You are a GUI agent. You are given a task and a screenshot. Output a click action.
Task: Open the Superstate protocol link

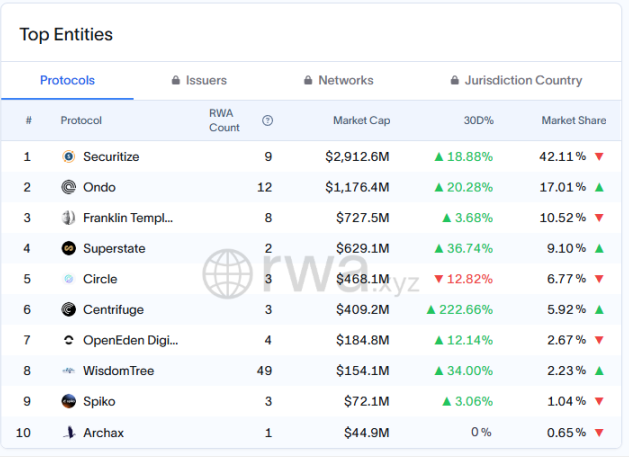coord(114,248)
